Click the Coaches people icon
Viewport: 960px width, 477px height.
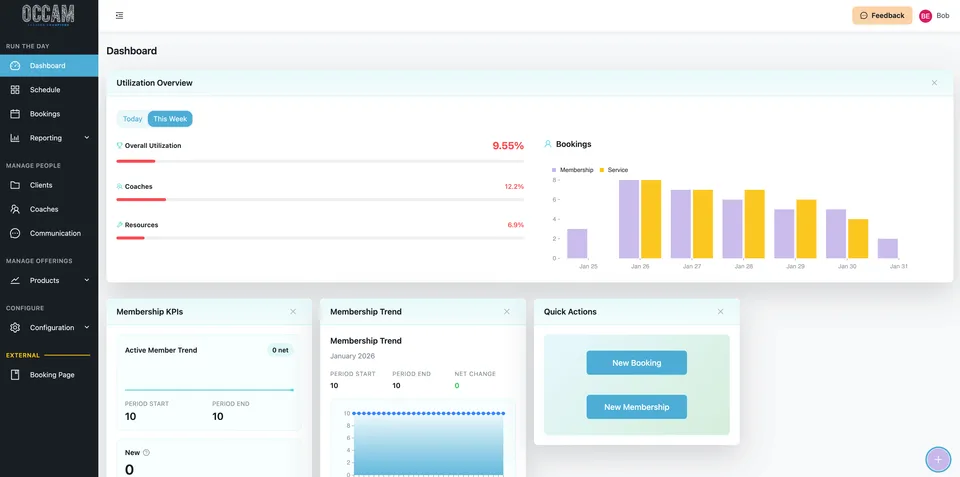coord(15,209)
